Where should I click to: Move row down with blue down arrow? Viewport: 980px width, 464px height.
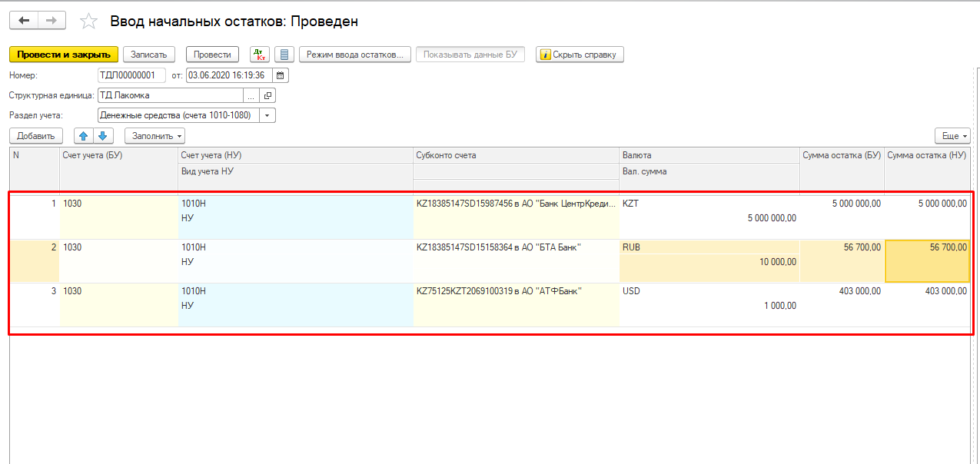[104, 136]
